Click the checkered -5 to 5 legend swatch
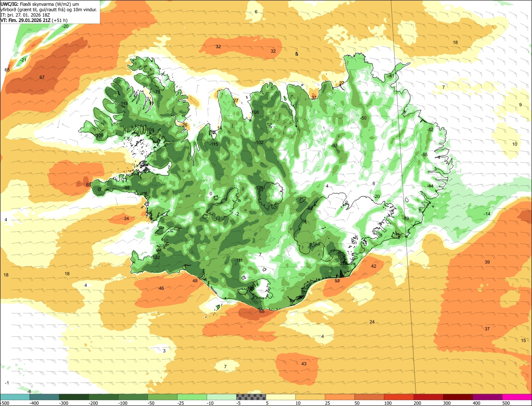The height and width of the screenshot is (406, 532). [251, 397]
